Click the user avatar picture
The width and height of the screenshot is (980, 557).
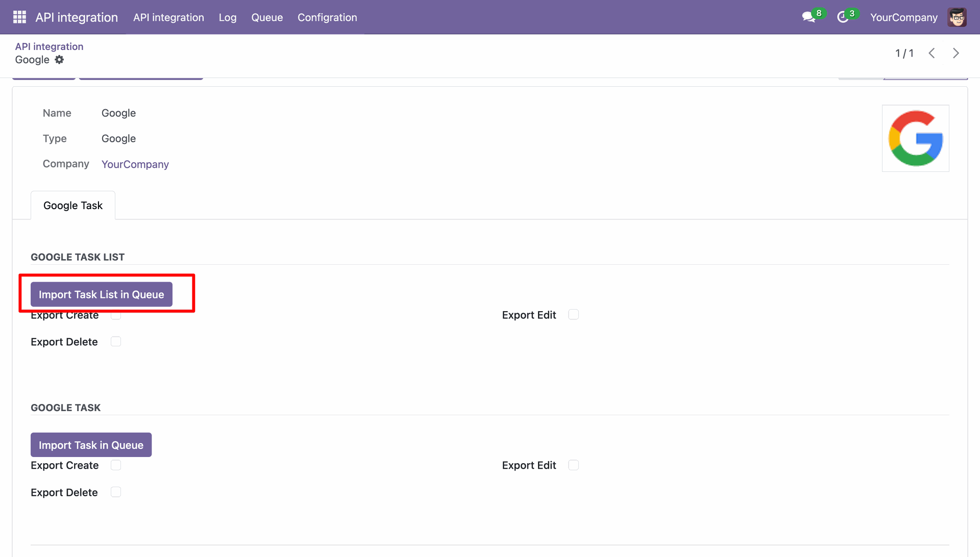[x=957, y=17]
